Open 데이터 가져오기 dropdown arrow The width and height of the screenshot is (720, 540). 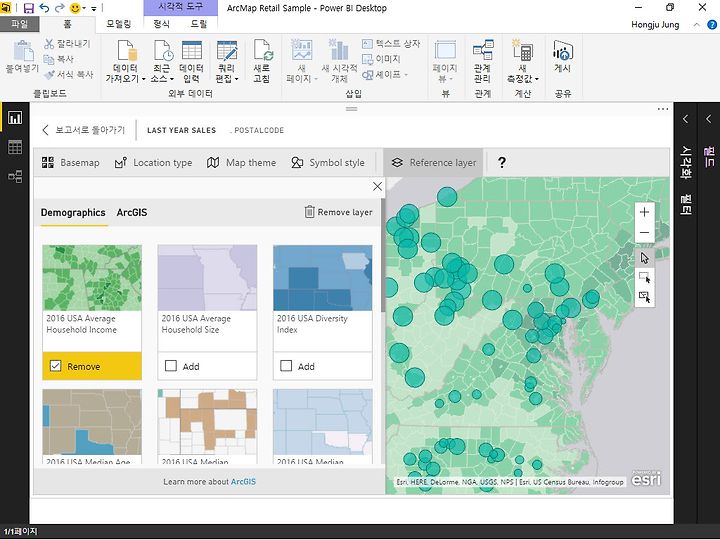(143, 79)
